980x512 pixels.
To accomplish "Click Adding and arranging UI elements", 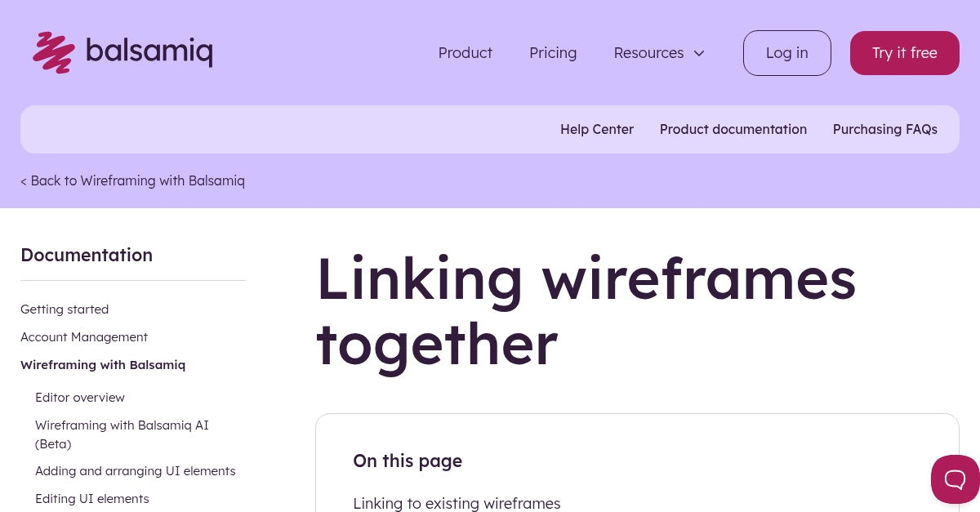I will point(135,470).
